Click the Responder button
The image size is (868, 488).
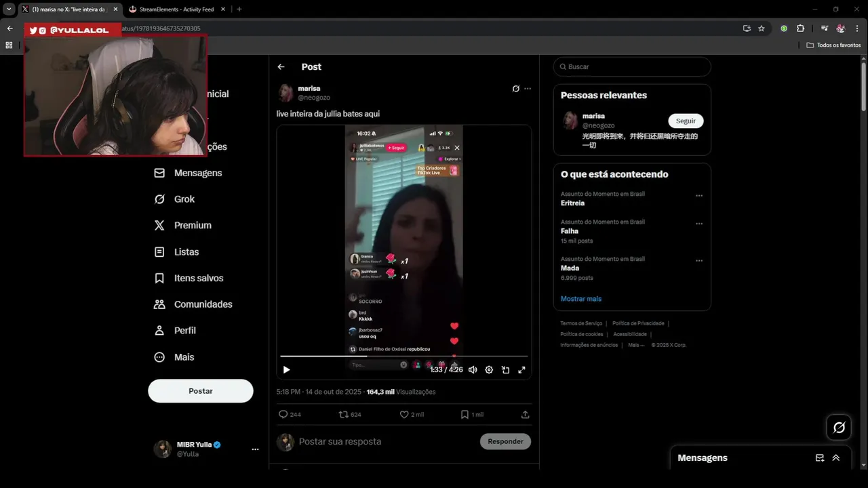tap(505, 441)
